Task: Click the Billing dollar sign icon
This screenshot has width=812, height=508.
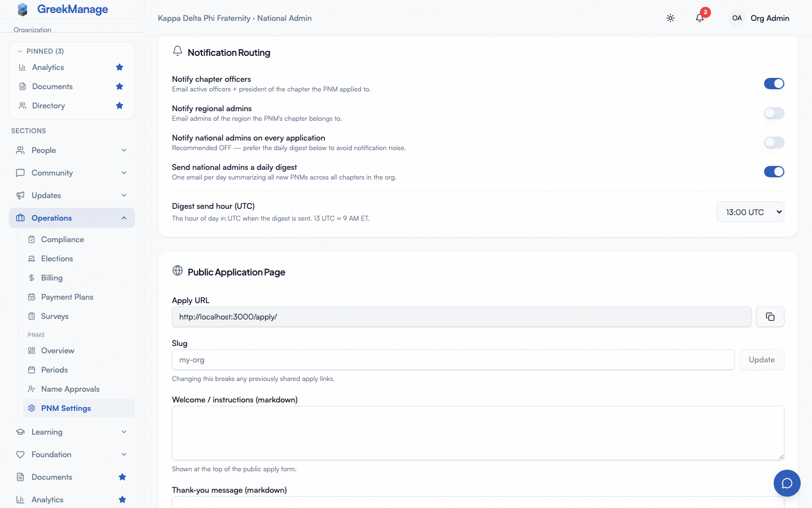Action: [x=32, y=278]
